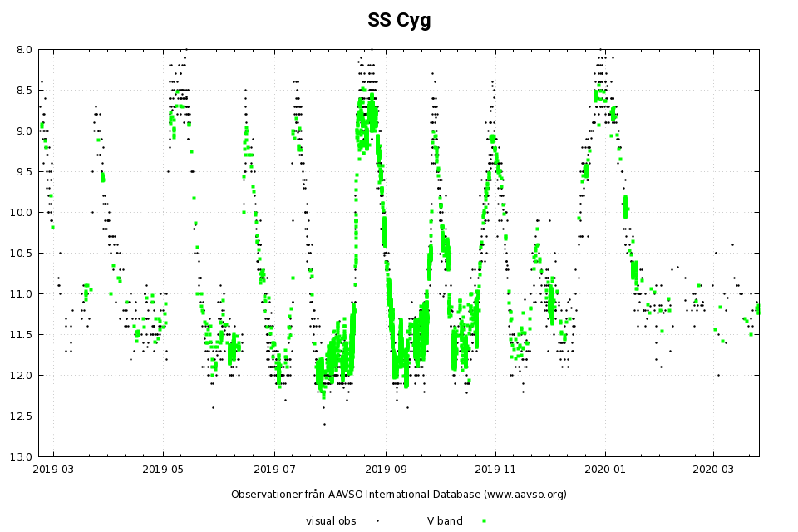This screenshot has width=798, height=532.
Task: Click the green V band legend marker
Action: [484, 521]
